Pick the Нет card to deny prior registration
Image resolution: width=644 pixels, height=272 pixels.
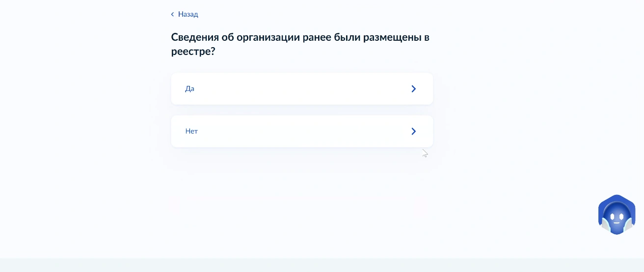[301, 131]
